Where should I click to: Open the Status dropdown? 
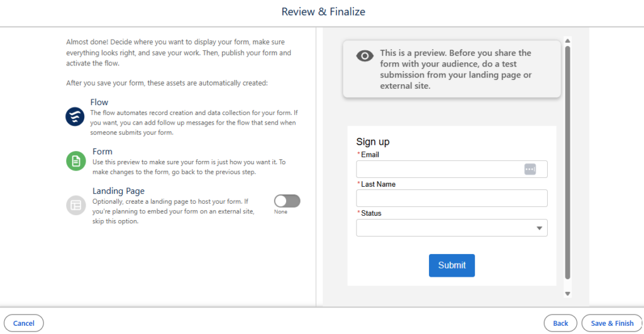tap(452, 228)
